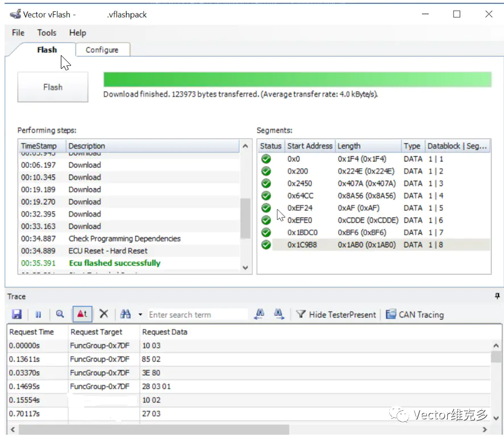
Task: Click the binoculars search icon
Action: tap(126, 314)
